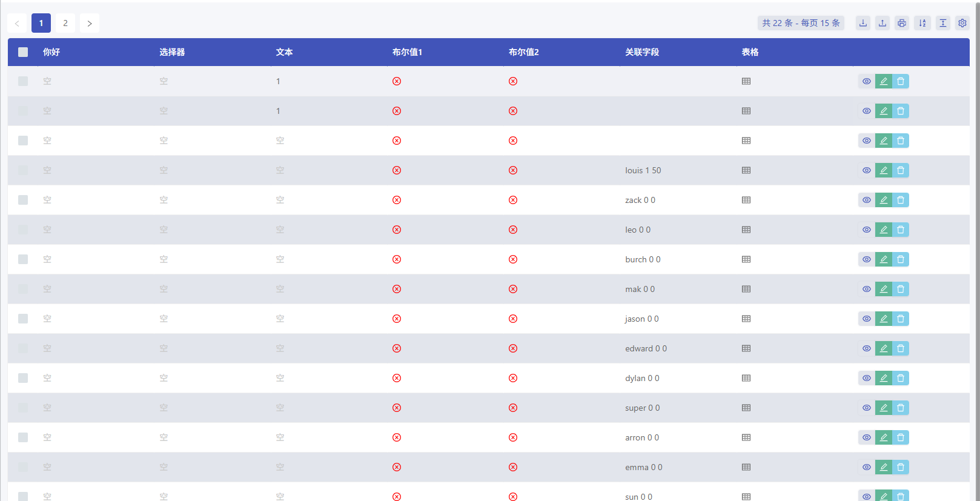Click the 共 22 条 - 每页 15 条 page size label
Image resolution: width=980 pixels, height=501 pixels.
pyautogui.click(x=801, y=23)
